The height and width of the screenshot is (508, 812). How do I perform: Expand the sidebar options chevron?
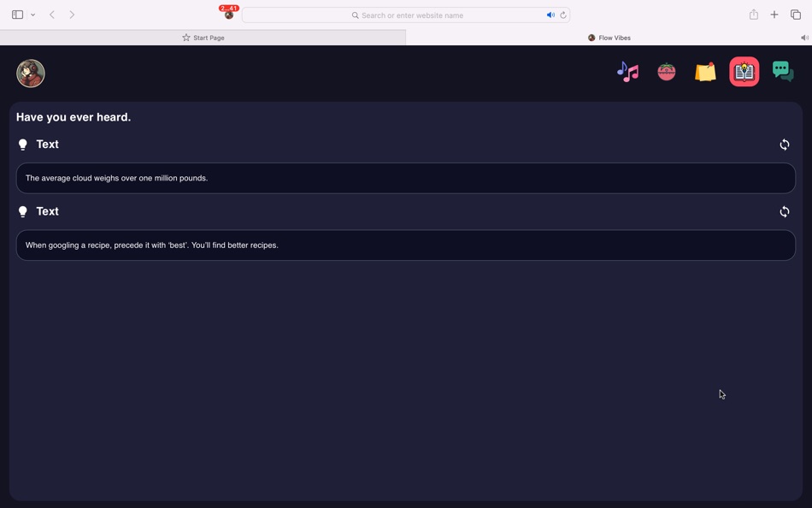(x=32, y=15)
